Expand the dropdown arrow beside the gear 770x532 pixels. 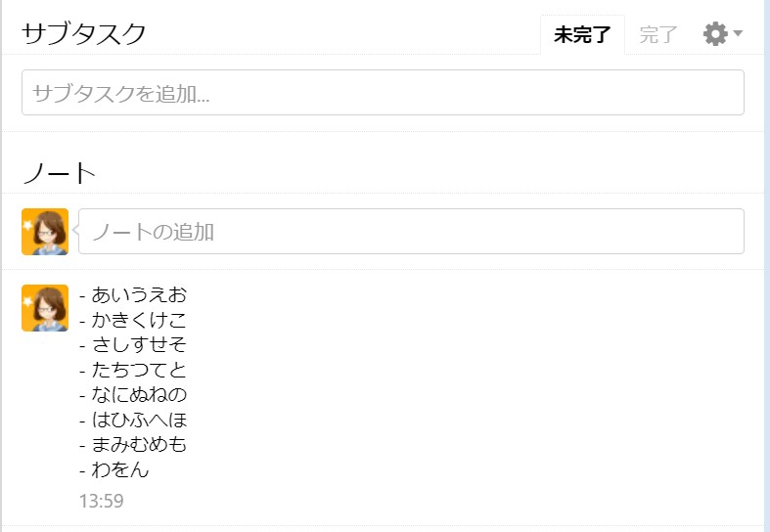(x=739, y=34)
